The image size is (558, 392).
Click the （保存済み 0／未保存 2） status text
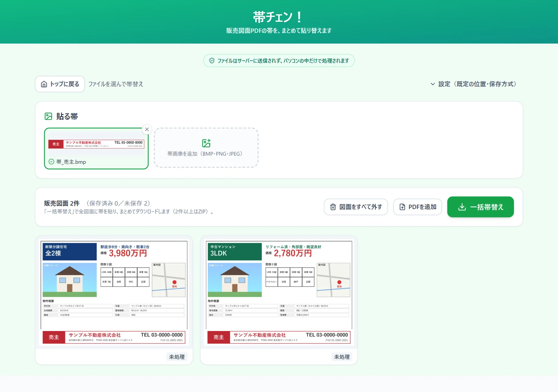pos(118,203)
